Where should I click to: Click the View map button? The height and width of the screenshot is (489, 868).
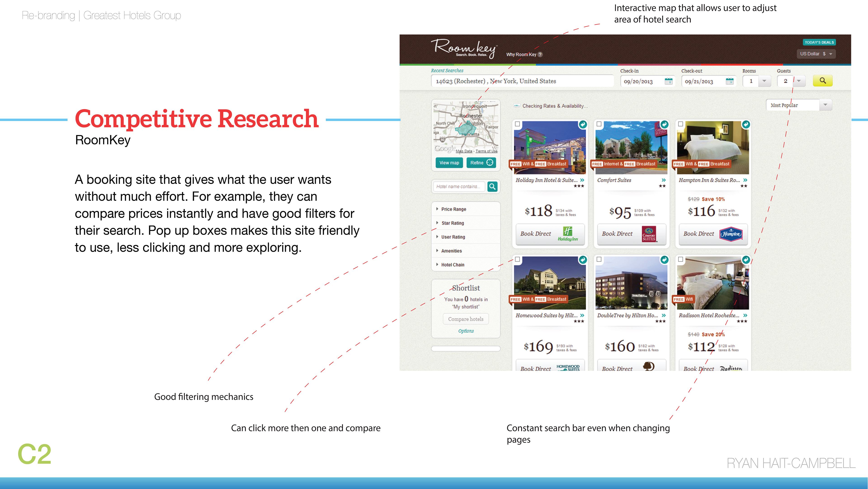(449, 163)
